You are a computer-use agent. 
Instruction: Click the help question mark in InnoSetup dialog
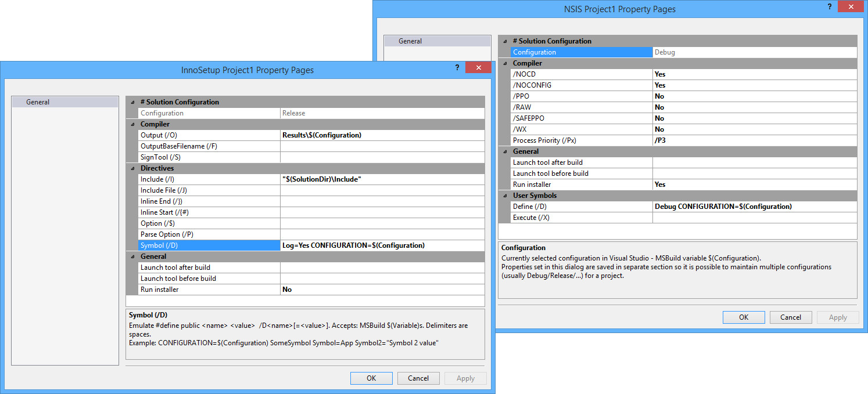(x=457, y=68)
